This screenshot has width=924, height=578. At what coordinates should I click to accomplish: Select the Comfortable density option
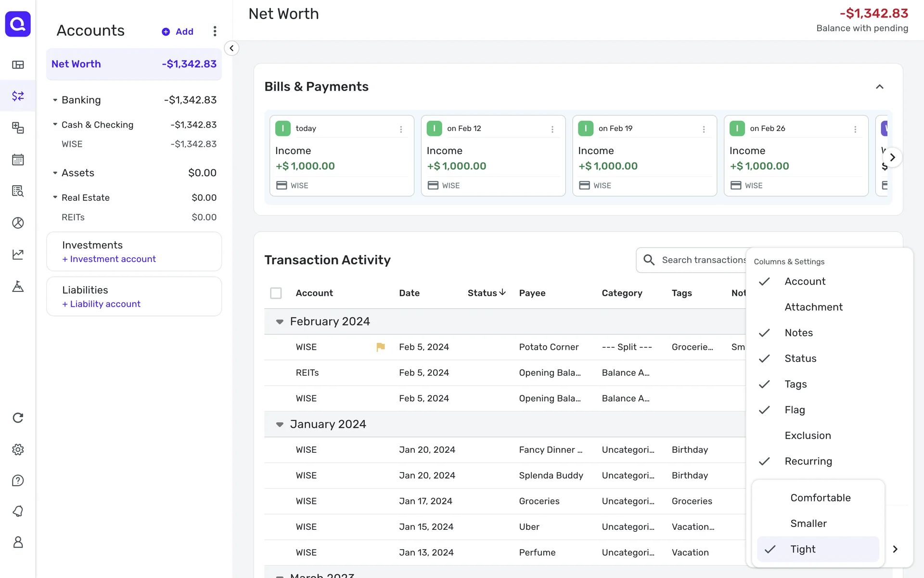pos(820,498)
